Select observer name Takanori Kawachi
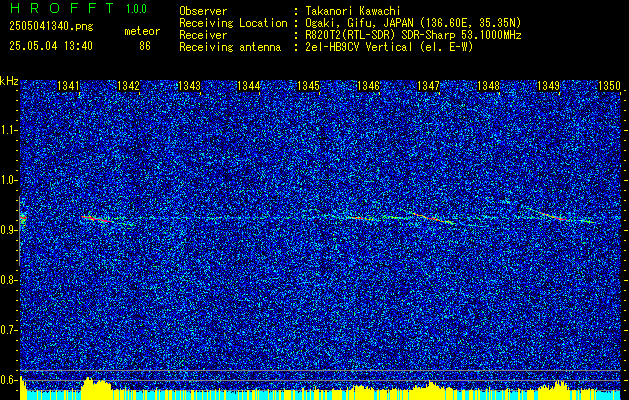 pos(352,11)
